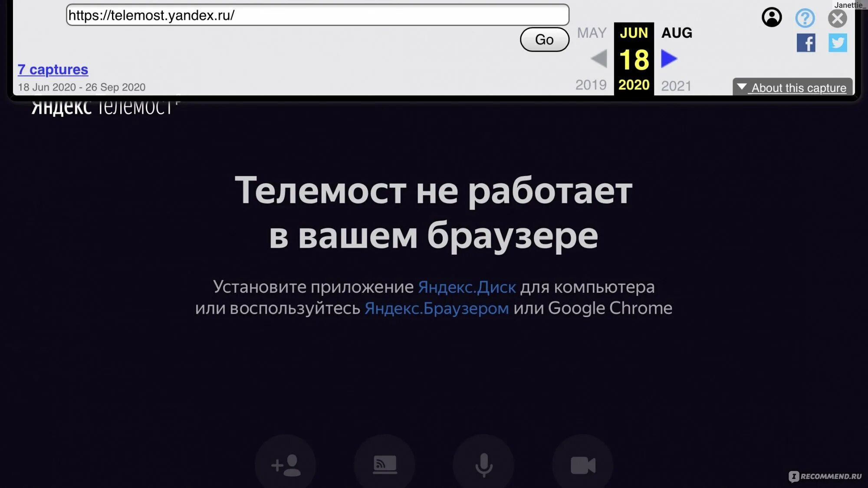The height and width of the screenshot is (488, 868).
Task: Click the next capture arrow
Action: tap(670, 58)
